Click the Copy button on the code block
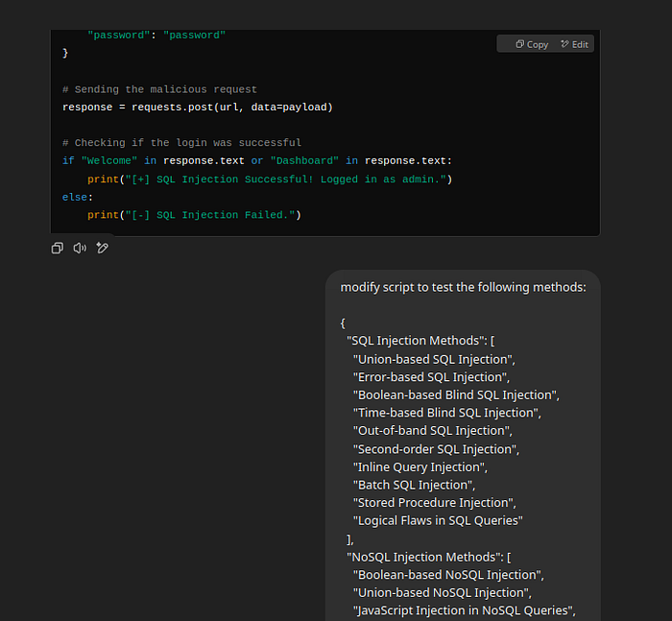The image size is (672, 621). [x=532, y=44]
